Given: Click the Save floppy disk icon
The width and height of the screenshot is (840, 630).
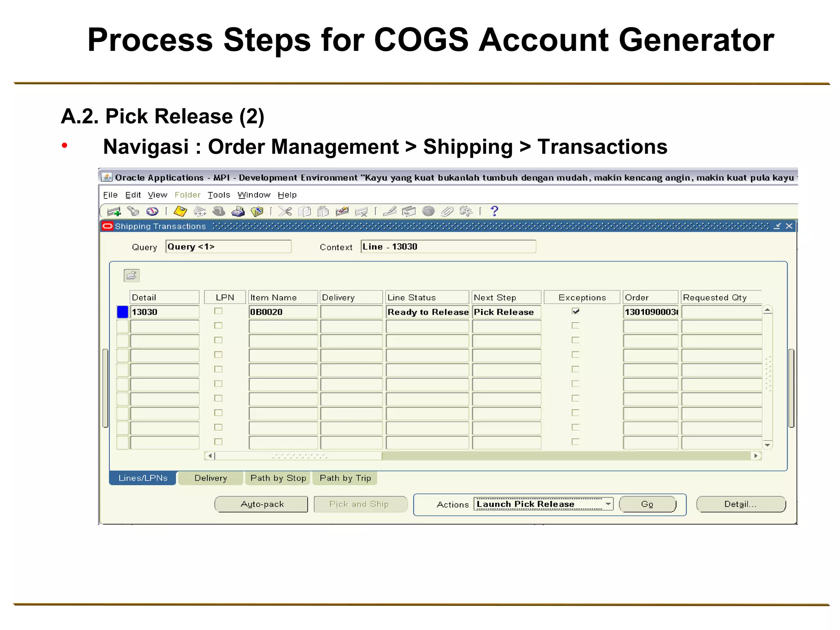Looking at the screenshot, I should [x=180, y=211].
